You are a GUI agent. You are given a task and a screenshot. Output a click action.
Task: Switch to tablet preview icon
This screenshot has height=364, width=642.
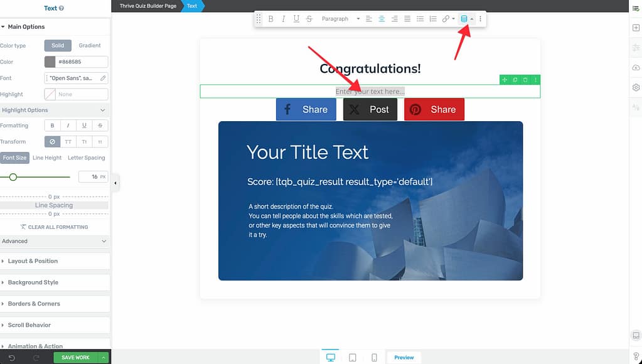[x=353, y=357]
